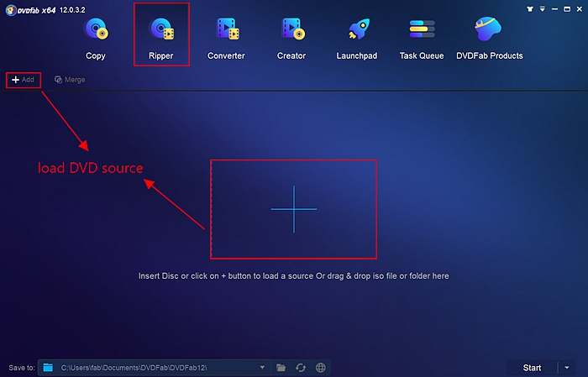Open the Converter module

coord(226,38)
